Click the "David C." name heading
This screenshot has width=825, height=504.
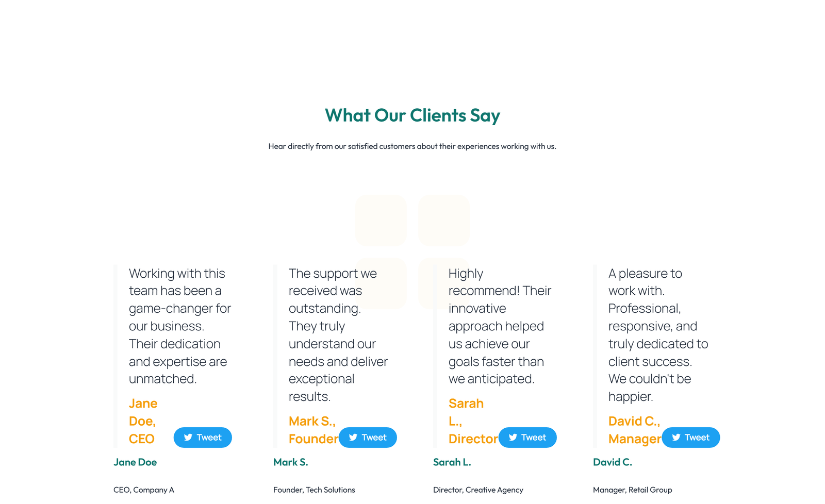613,462
